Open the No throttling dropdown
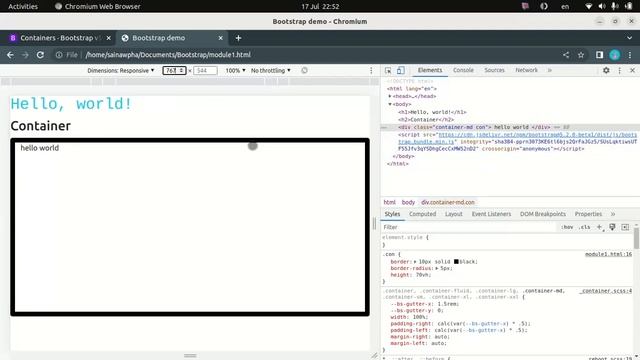 tap(271, 70)
